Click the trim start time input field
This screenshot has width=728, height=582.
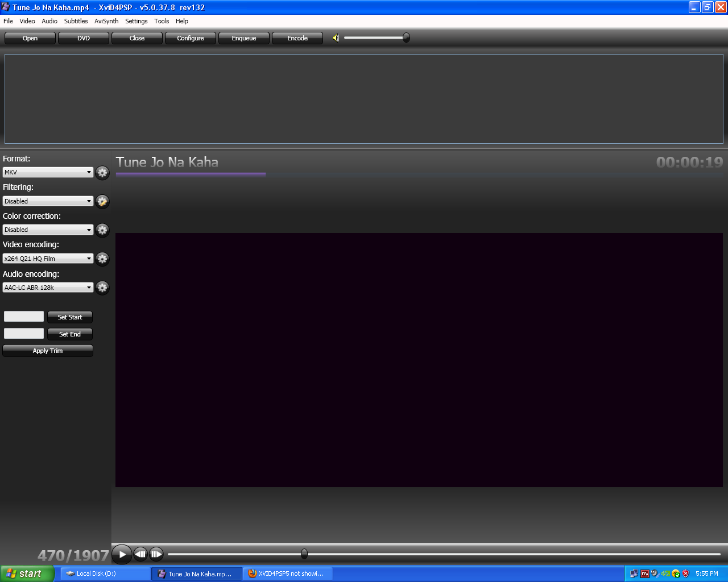click(24, 317)
